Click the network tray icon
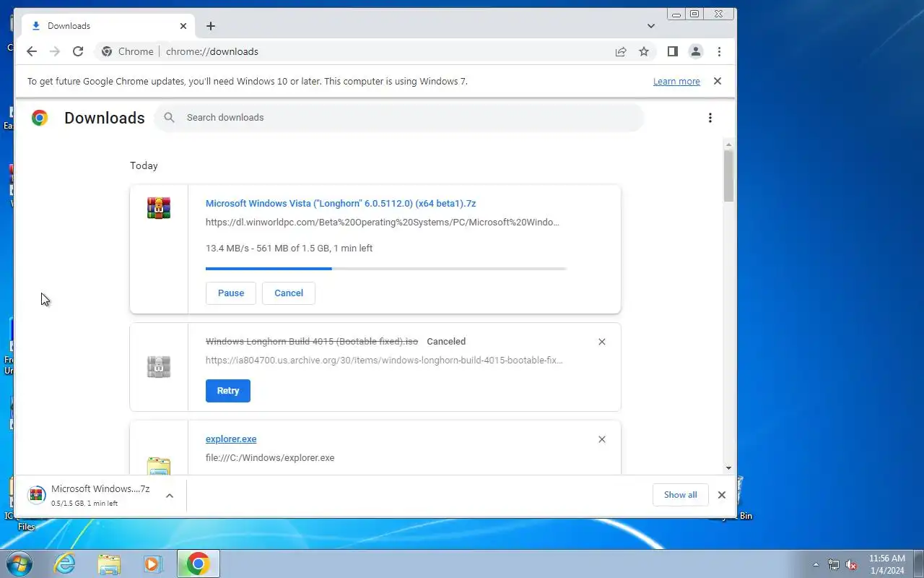This screenshot has width=924, height=578. [x=834, y=564]
